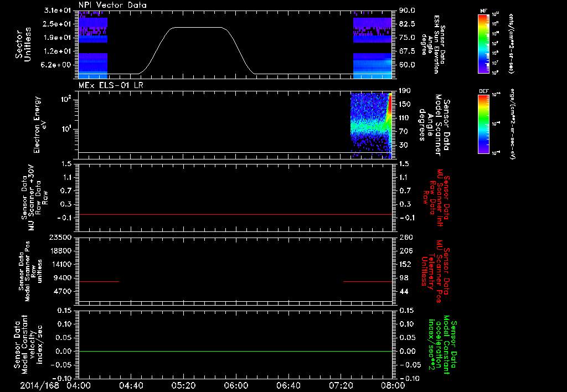Click the red MU Scanner Pos Telemetry label
567x392 pixels.
[x=435, y=271]
